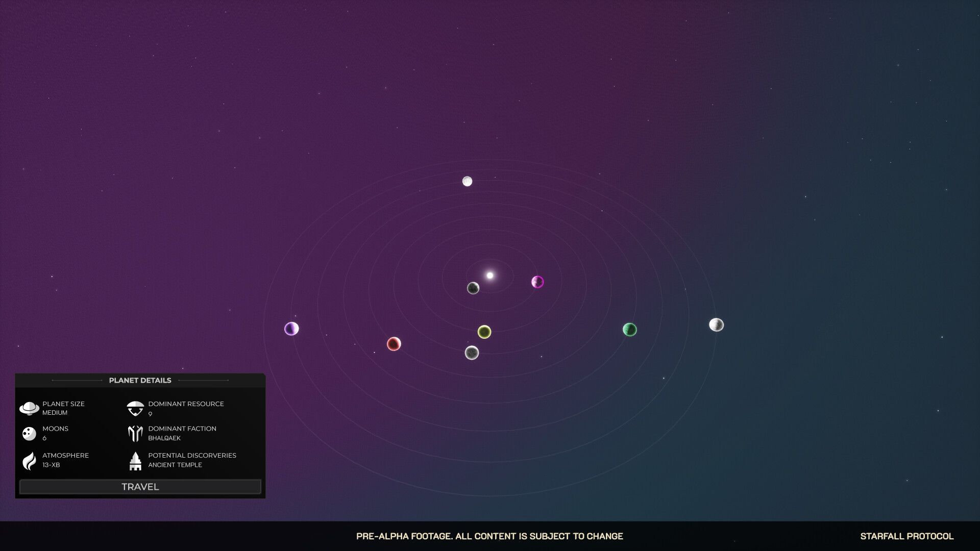Viewport: 980px width, 551px height.
Task: Click the Moons icon in Planet Details
Action: pyautogui.click(x=30, y=433)
